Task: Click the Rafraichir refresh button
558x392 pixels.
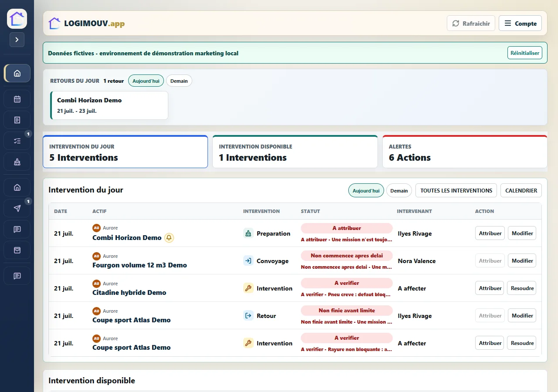Action: [x=471, y=24]
